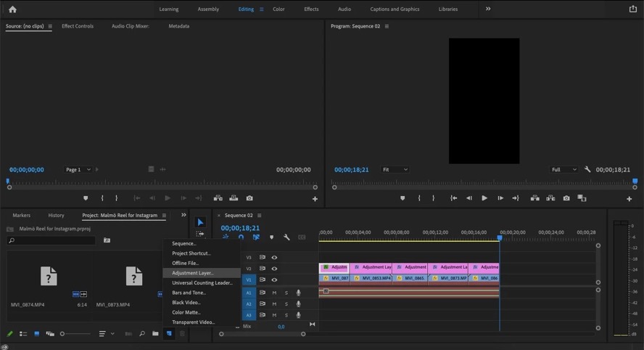This screenshot has height=350, width=644.
Task: Switch to the Color workspace
Action: (x=278, y=9)
